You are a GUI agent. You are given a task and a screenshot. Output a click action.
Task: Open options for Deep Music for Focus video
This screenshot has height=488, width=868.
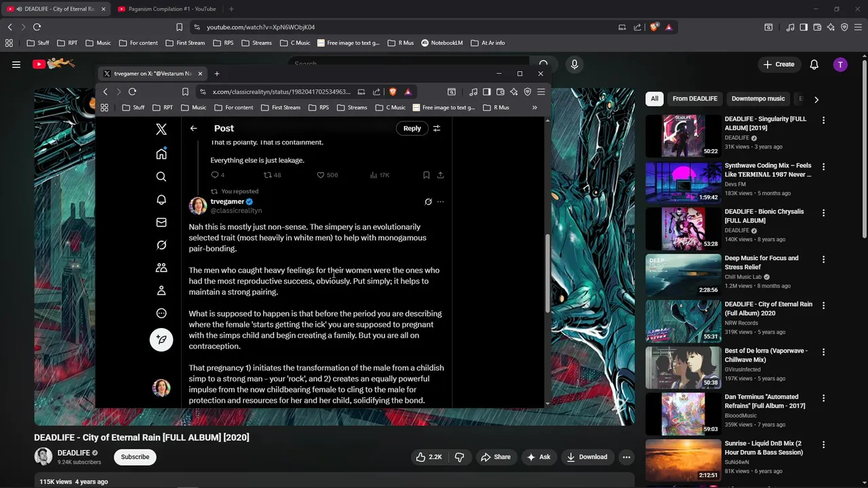(824, 260)
